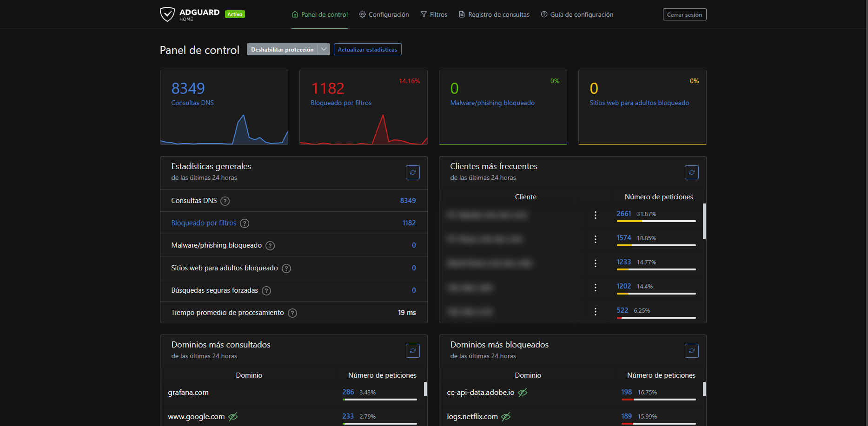Toggle blocking for www.google.com domain
This screenshot has height=426, width=868.
pyautogui.click(x=233, y=417)
